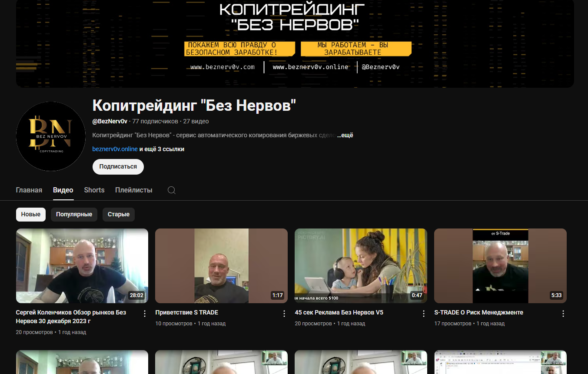Click the Подписаться button

(x=118, y=166)
